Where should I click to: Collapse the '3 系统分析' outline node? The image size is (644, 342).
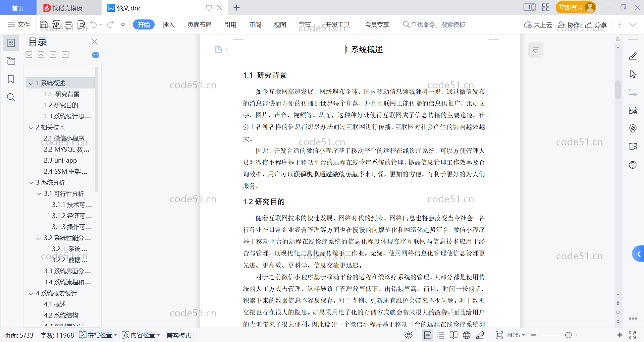pyautogui.click(x=31, y=183)
